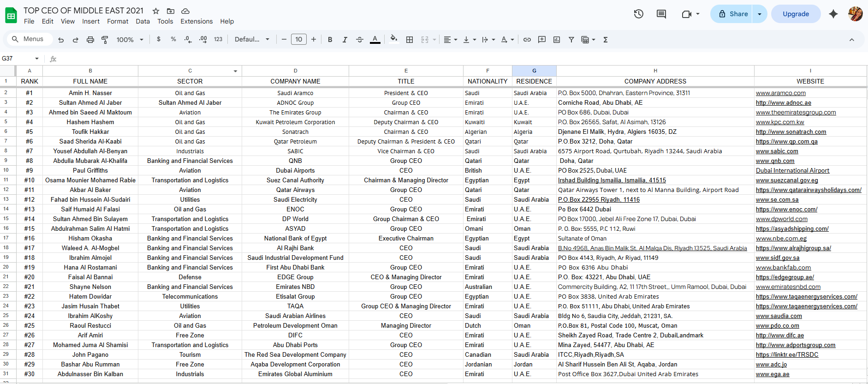Open the name box dropdown arrow
The image size is (868, 384).
[37, 59]
